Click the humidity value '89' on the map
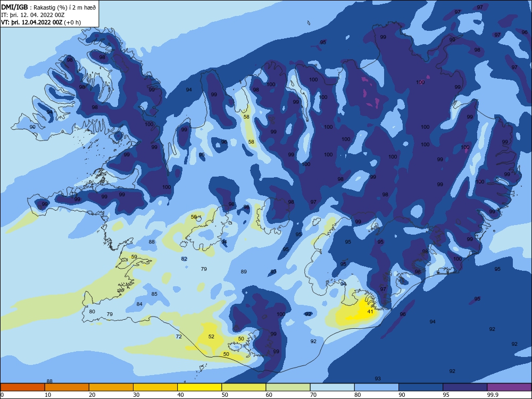The height and width of the screenshot is (399, 532). coord(244,272)
